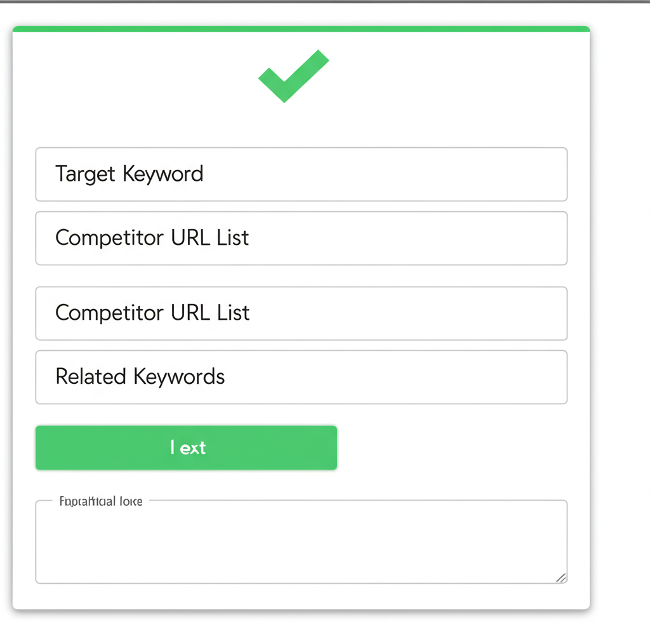
Task: Click inside the large multiline text area
Action: pos(301,543)
